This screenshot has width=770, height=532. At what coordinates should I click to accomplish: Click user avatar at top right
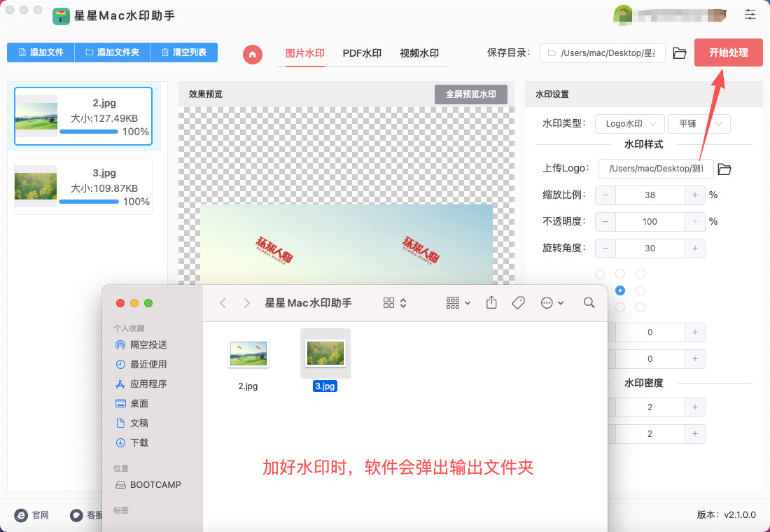click(623, 15)
